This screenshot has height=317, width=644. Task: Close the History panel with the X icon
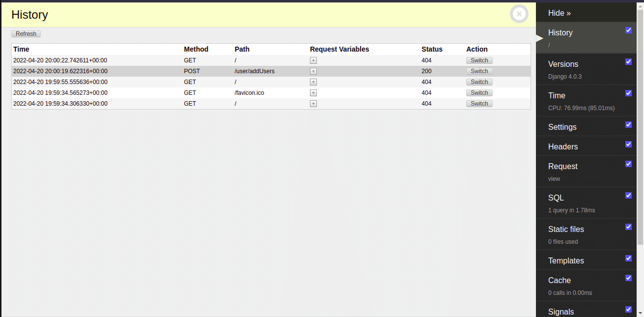click(x=519, y=14)
